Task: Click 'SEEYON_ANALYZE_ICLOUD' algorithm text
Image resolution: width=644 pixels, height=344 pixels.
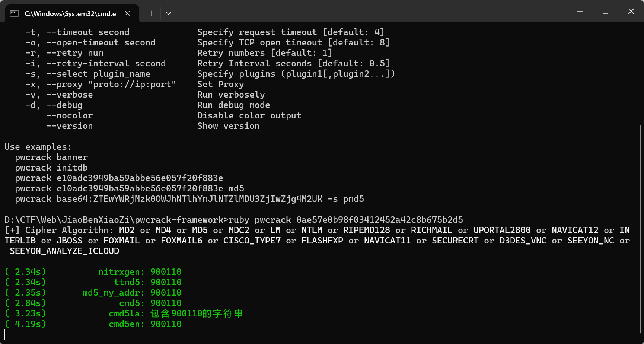Action: click(x=64, y=251)
